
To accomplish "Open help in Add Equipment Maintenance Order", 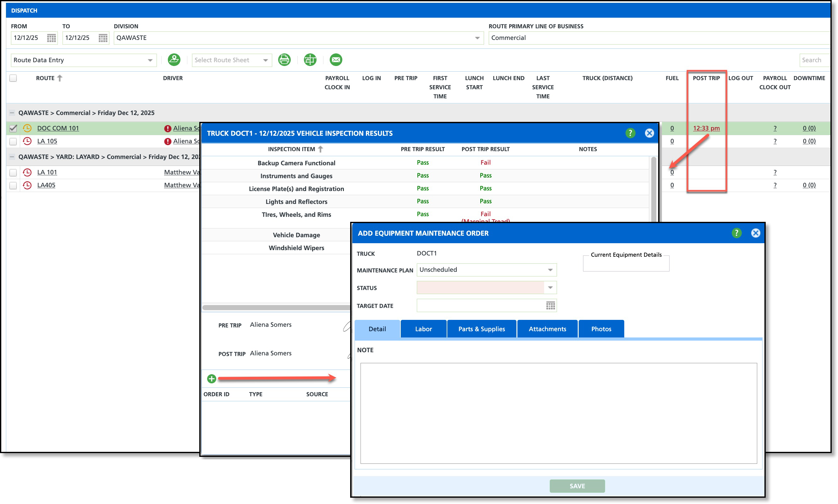I will (x=736, y=233).
